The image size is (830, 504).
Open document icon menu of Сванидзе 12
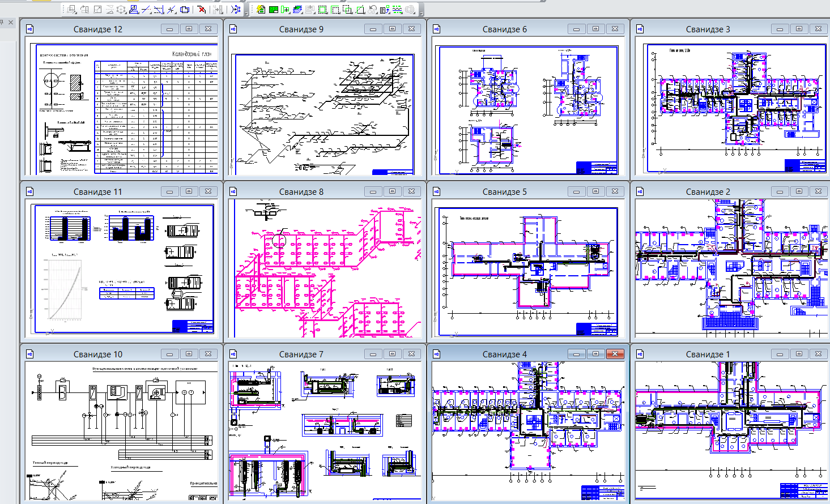pos(30,29)
